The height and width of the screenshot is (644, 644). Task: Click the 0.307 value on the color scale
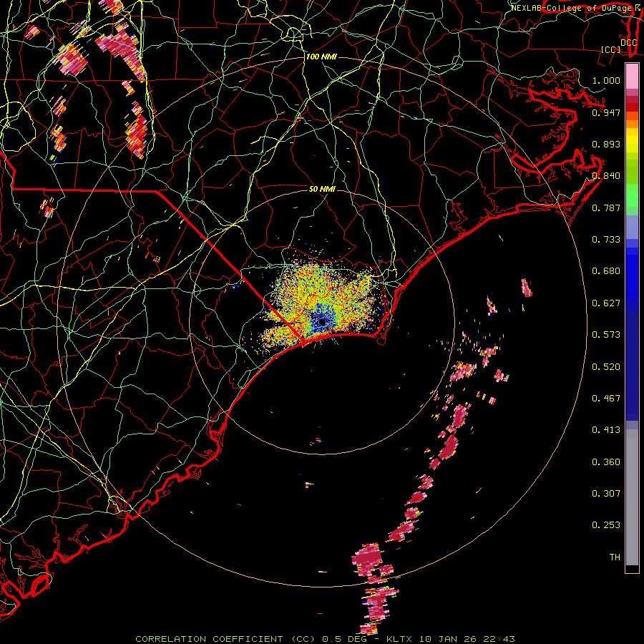606,494
